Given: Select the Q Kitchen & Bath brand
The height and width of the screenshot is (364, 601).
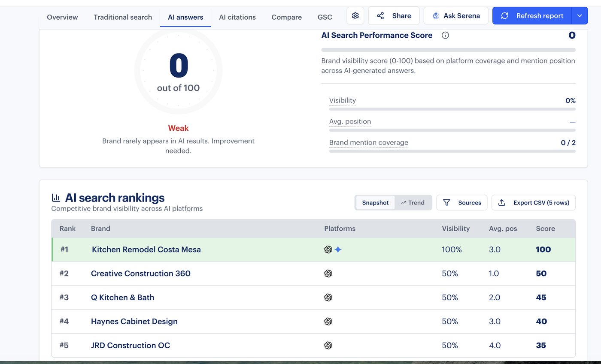Looking at the screenshot, I should tap(122, 298).
